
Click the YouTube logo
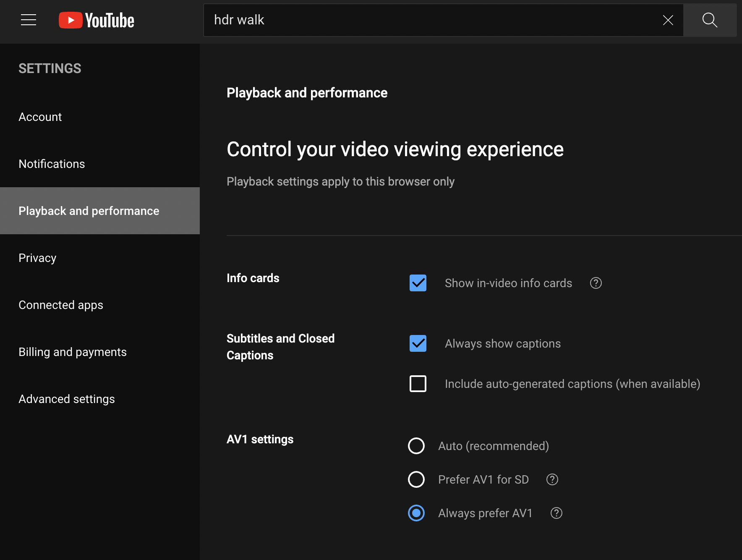point(97,20)
